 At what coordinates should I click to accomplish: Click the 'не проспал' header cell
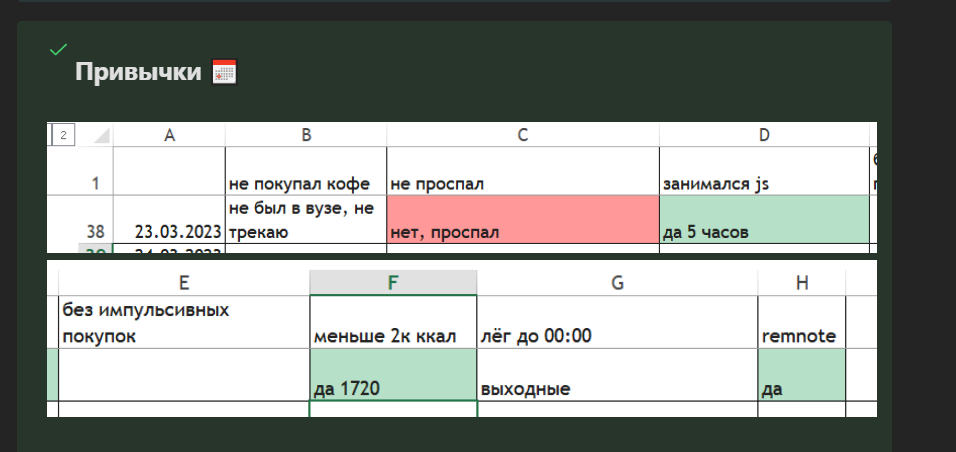point(523,171)
